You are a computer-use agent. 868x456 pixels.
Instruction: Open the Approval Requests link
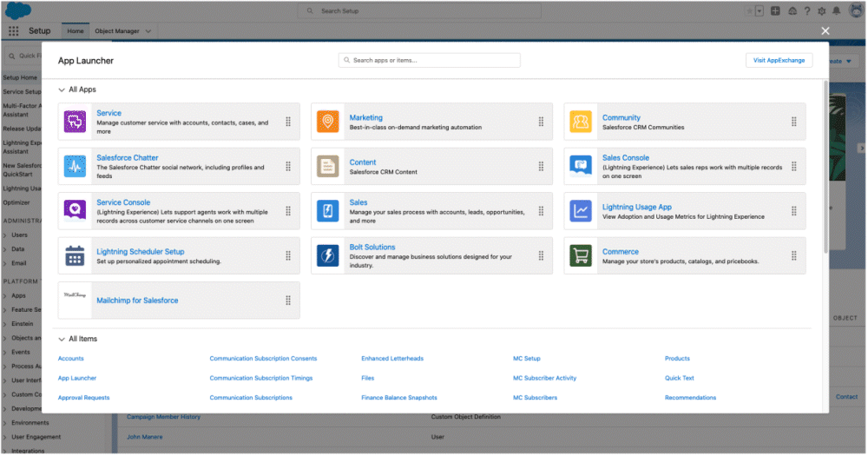coord(83,398)
